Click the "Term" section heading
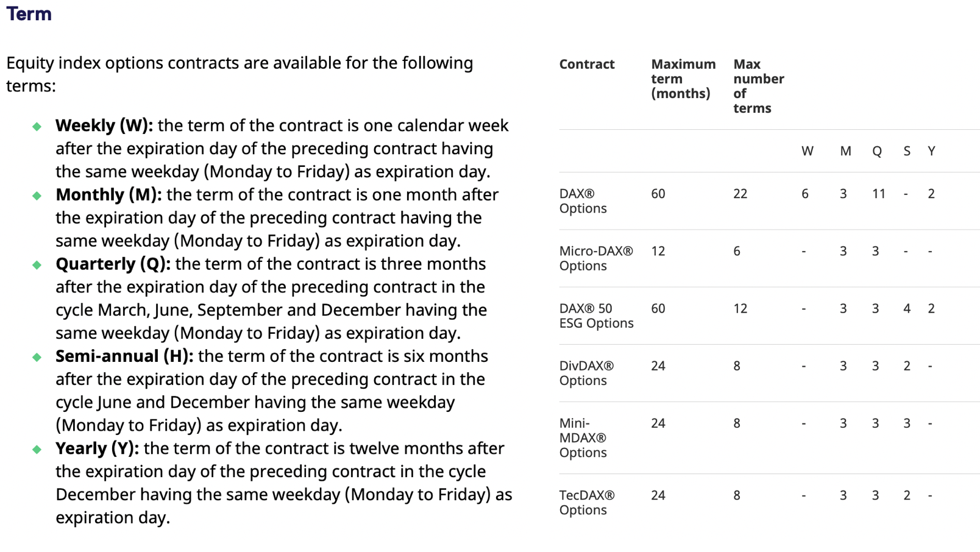This screenshot has width=980, height=552. point(29,14)
